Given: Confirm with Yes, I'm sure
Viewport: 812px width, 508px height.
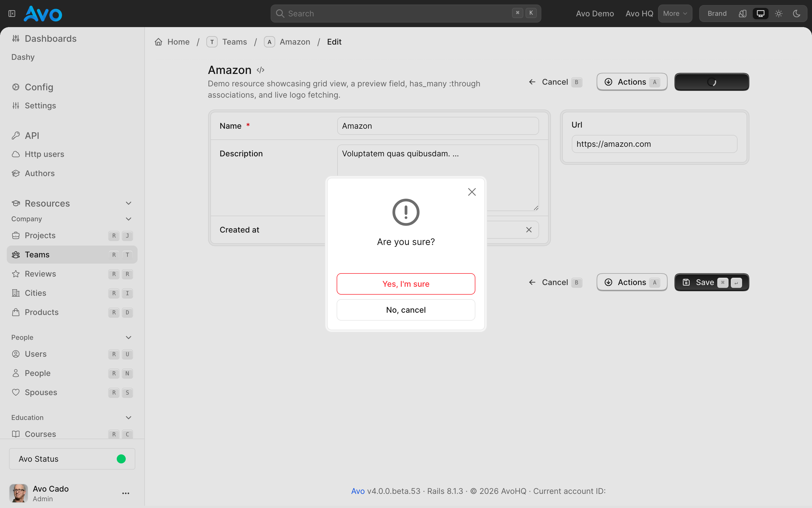Looking at the screenshot, I should (x=406, y=284).
